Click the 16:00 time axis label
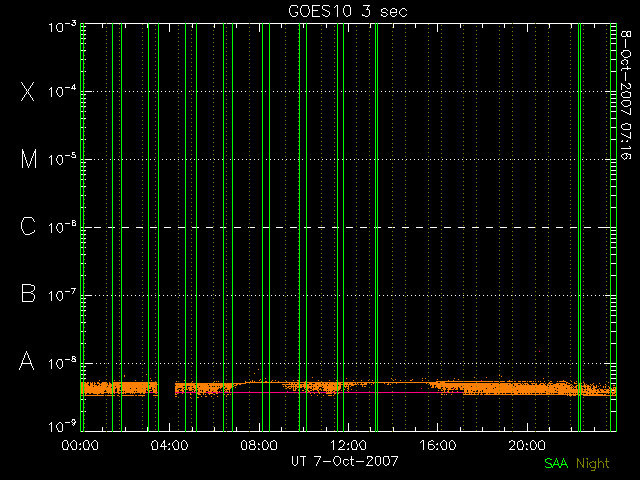The image size is (640, 480). tap(438, 445)
